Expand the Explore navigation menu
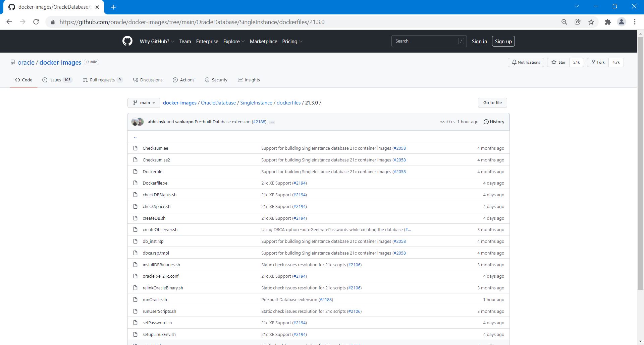This screenshot has height=345, width=644. 234,42
